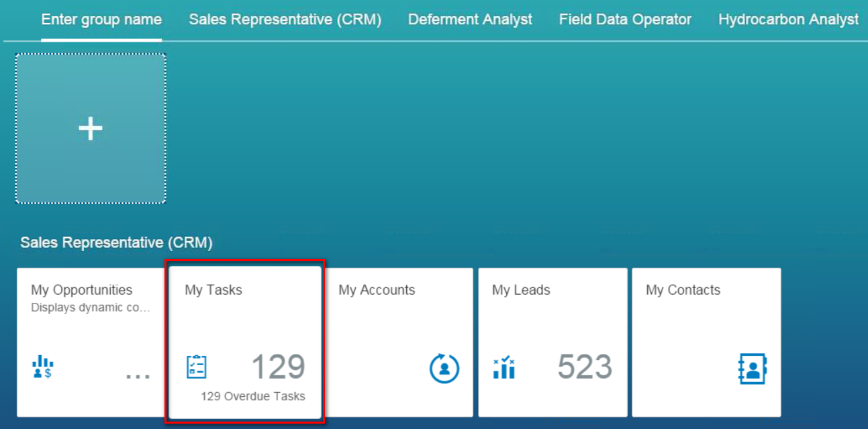The height and width of the screenshot is (429, 868).
Task: Open the My Tasks tile title
Action: pyautogui.click(x=213, y=290)
